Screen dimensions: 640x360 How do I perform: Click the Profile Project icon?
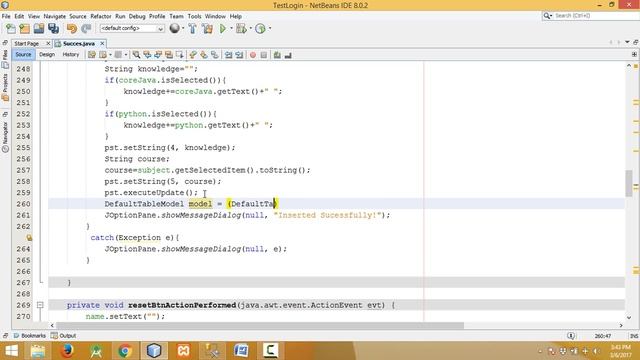tap(260, 29)
